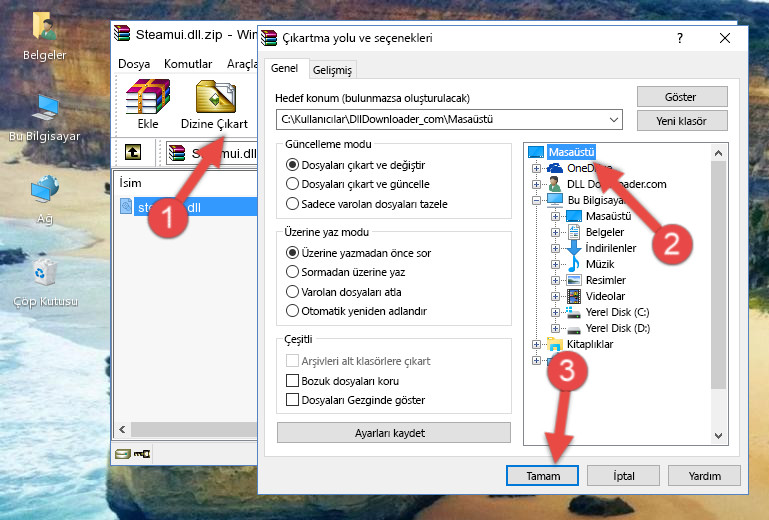This screenshot has height=520, width=769.
Task: Select the Yerel Disk (D:) drive icon
Action: [573, 329]
